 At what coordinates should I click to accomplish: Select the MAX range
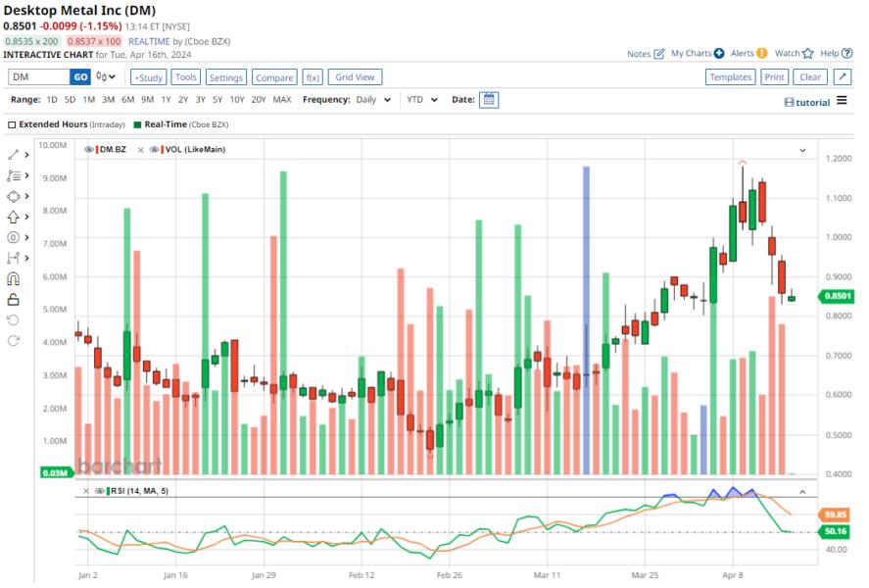point(282,100)
